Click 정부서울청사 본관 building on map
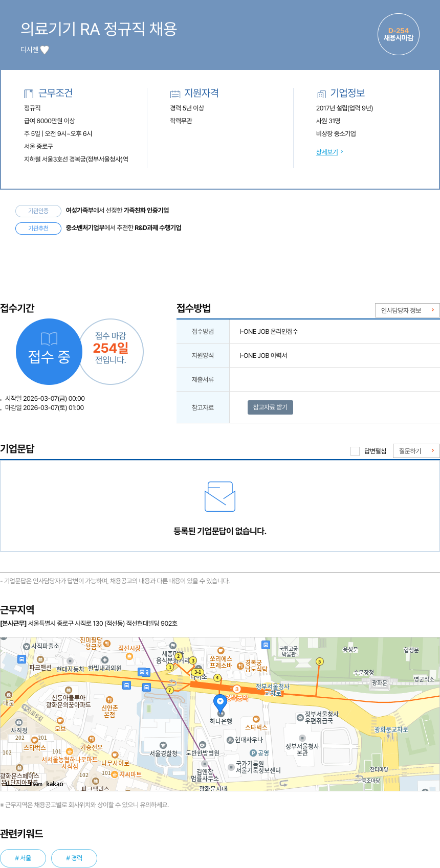The image size is (440, 868). click(302, 749)
